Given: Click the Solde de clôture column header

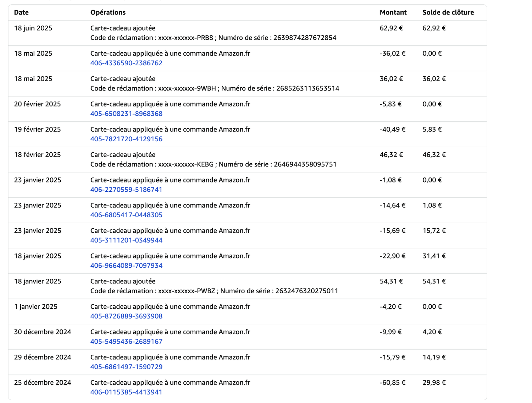Looking at the screenshot, I should pos(448,12).
